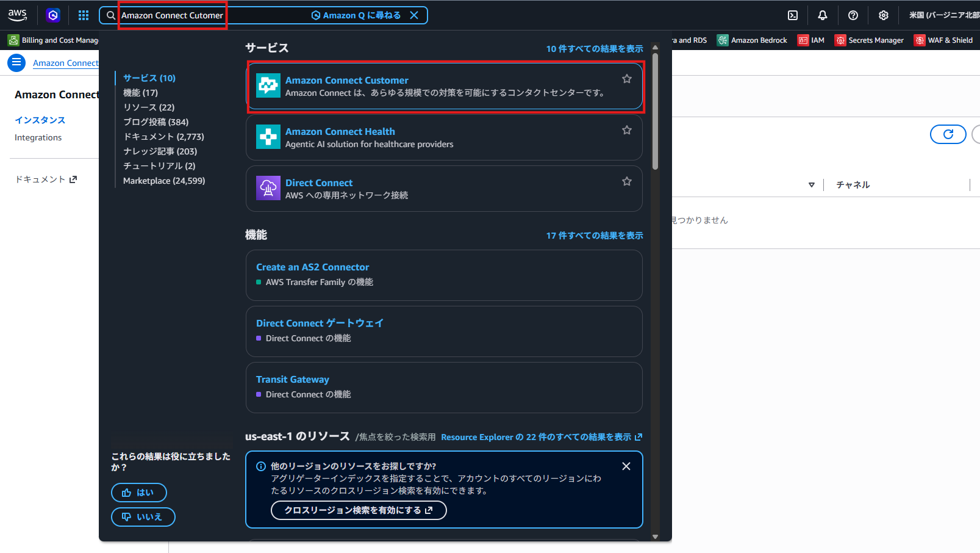Image resolution: width=980 pixels, height=553 pixels.
Task: Click the Secrets Manager icon in favorites bar
Action: tap(840, 40)
